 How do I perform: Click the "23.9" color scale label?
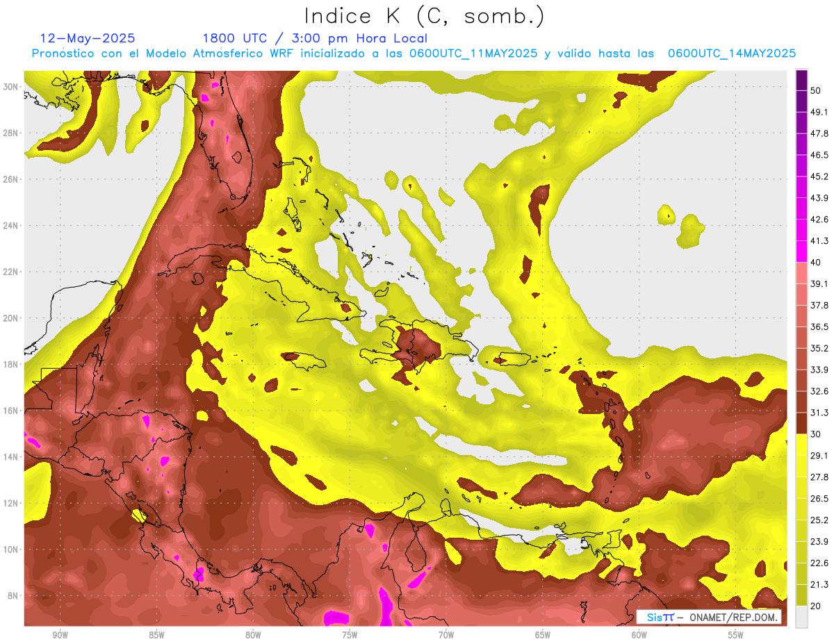[x=819, y=542]
